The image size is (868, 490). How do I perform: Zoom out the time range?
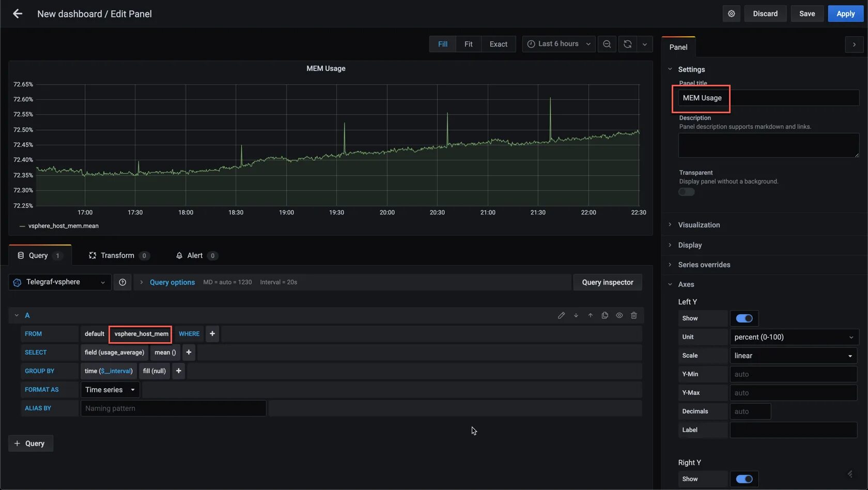point(607,44)
